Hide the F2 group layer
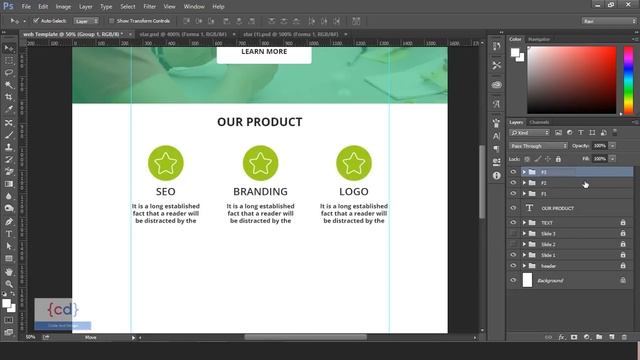 513,182
